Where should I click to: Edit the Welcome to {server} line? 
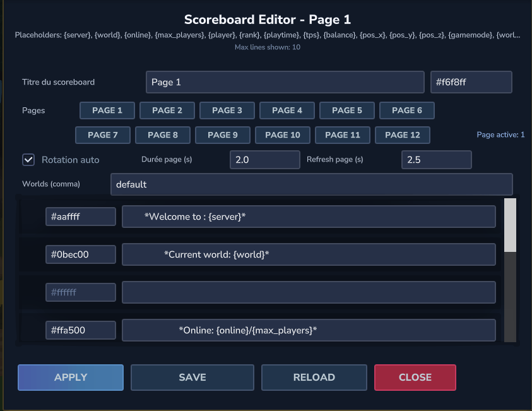(309, 217)
